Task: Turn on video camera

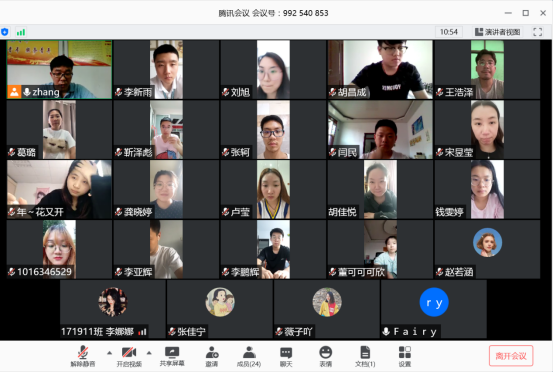Action: [129, 356]
